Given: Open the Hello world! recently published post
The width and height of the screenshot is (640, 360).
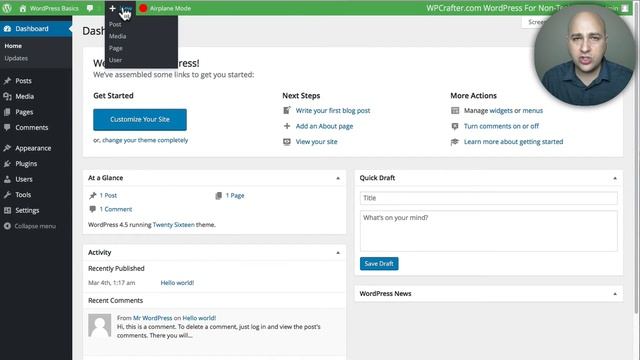Looking at the screenshot, I should 177,282.
